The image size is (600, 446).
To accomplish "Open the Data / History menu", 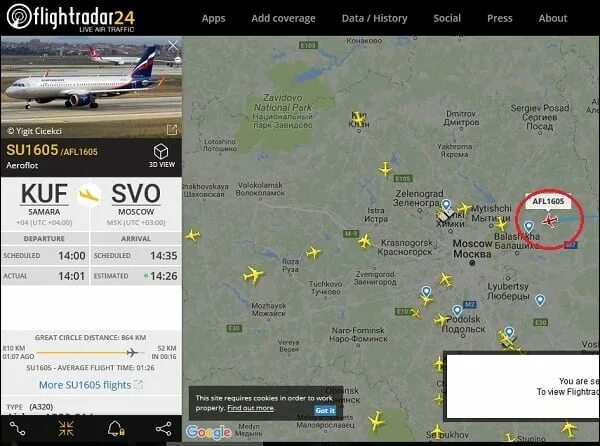I will (x=374, y=18).
